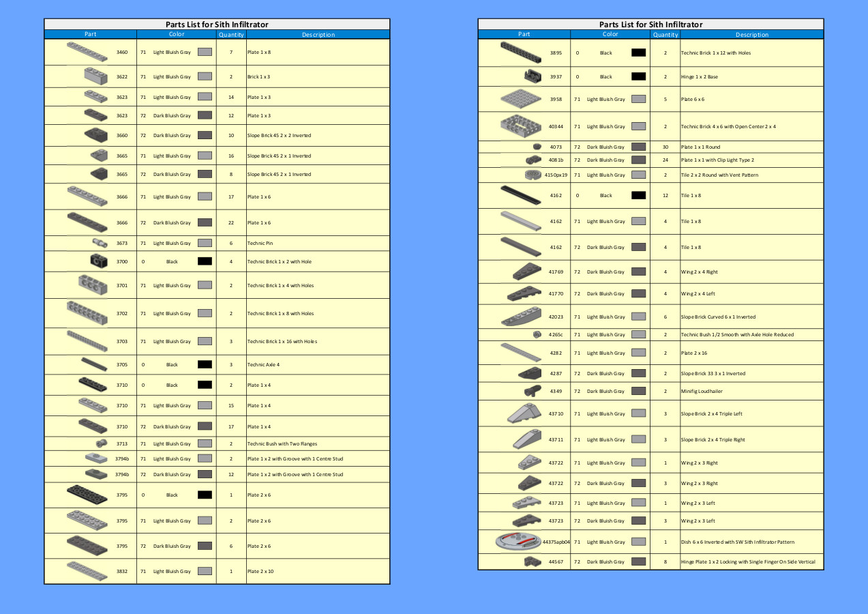Click the curved slope brick image for 42023
This screenshot has width=868, height=614.
[521, 316]
